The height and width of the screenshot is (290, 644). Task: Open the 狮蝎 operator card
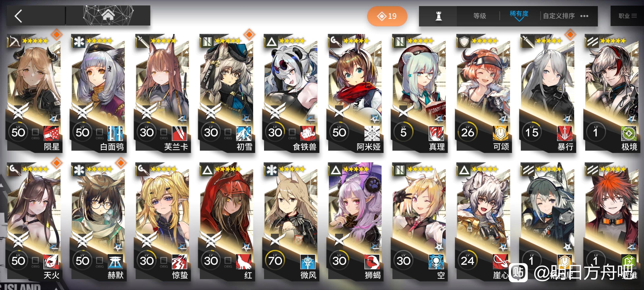pyautogui.click(x=355, y=222)
